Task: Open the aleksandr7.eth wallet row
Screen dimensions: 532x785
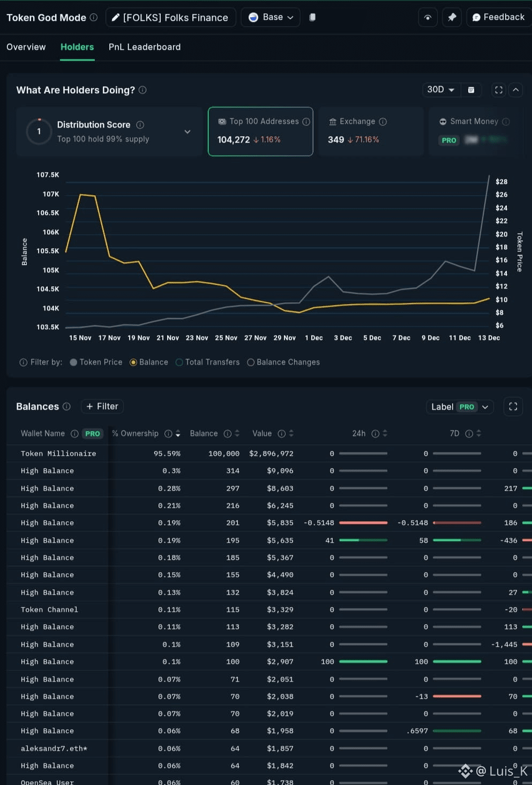Action: coord(269,749)
